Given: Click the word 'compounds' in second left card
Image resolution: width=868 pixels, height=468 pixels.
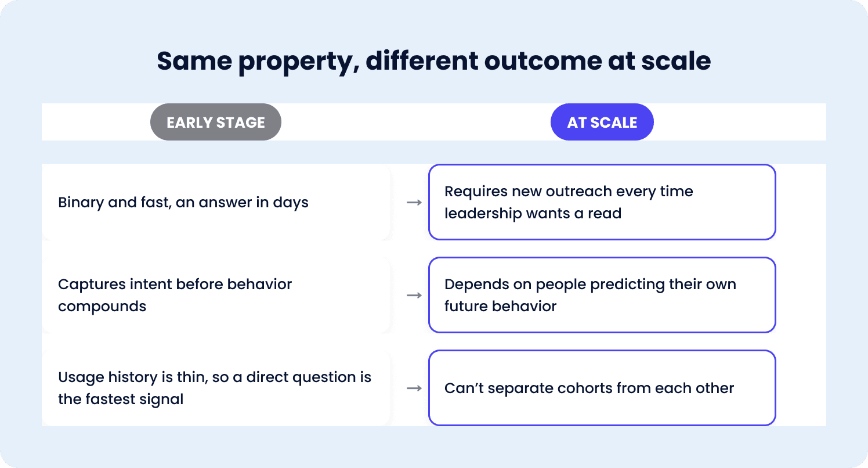Looking at the screenshot, I should click(102, 306).
